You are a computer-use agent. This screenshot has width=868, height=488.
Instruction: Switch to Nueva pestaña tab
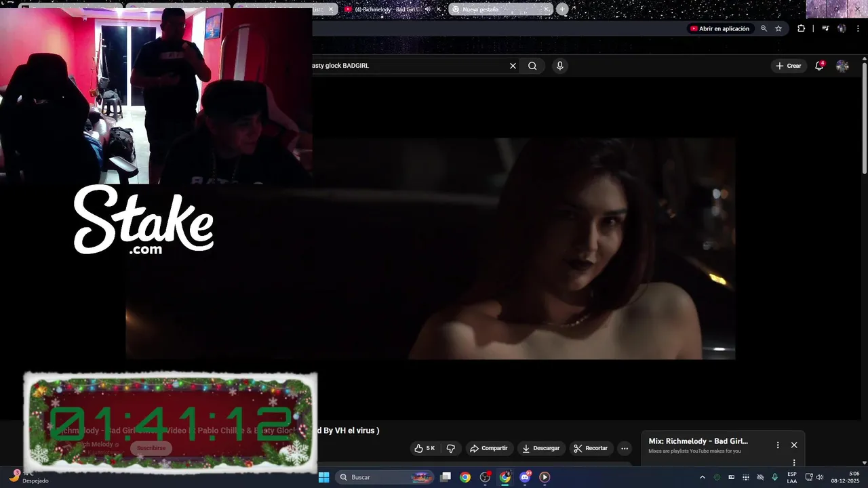[x=500, y=9]
